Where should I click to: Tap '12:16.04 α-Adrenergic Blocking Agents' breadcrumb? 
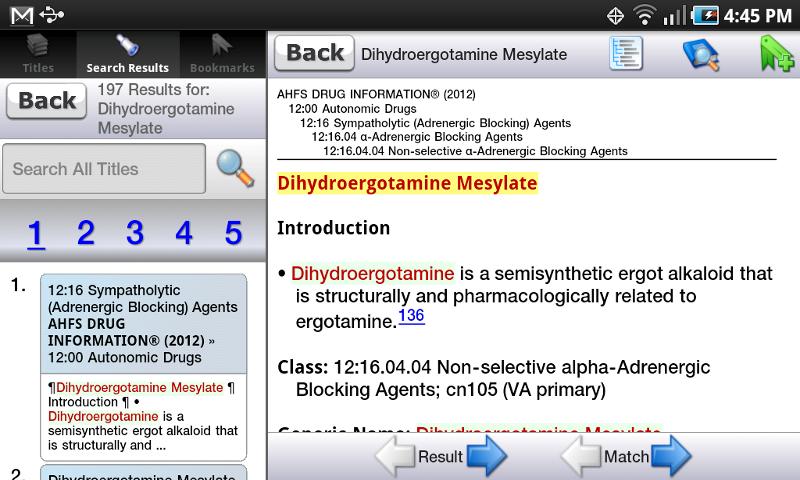(x=417, y=137)
